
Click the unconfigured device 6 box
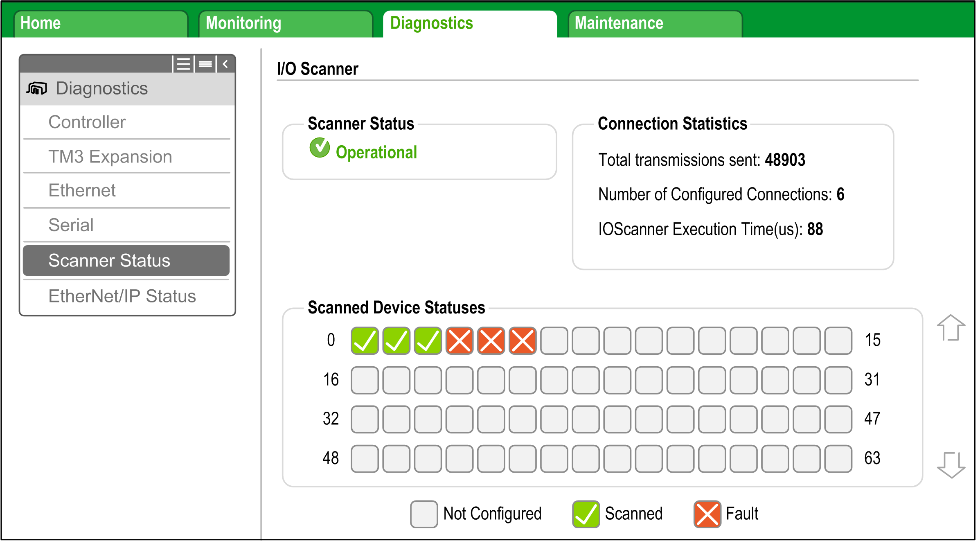(x=554, y=340)
